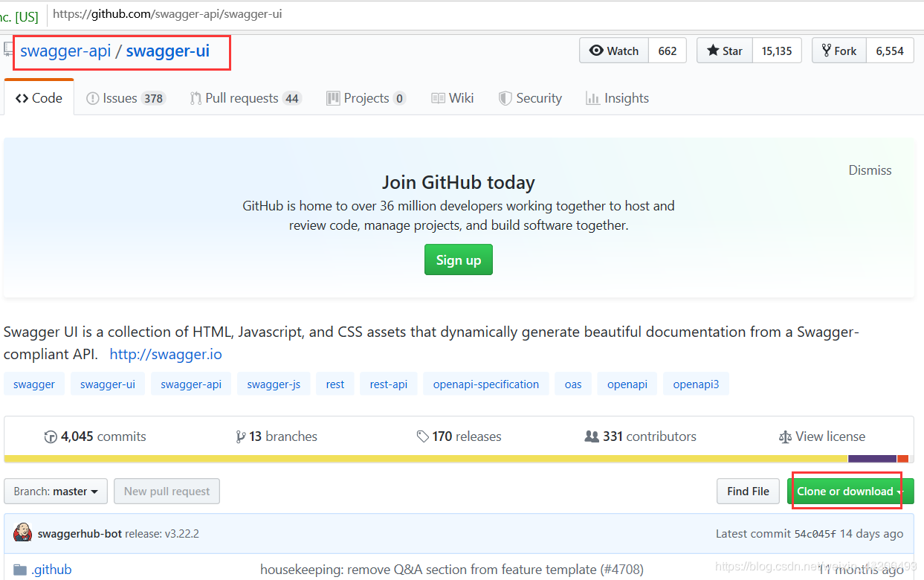
Task: View the 4,045 commits history
Action: pyautogui.click(x=95, y=436)
